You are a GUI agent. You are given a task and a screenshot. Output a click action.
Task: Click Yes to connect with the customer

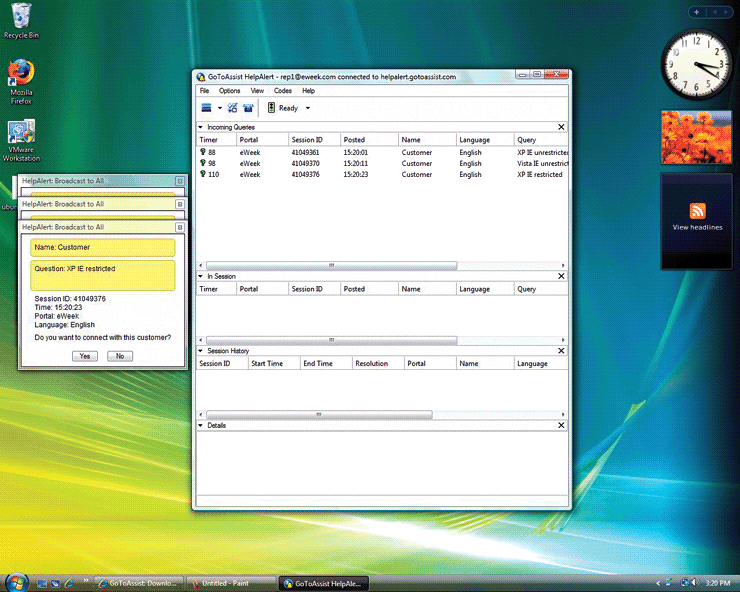coord(85,356)
